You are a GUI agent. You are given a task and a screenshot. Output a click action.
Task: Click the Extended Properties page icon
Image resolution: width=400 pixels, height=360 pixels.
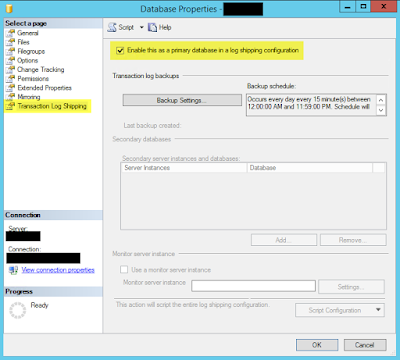pyautogui.click(x=11, y=88)
